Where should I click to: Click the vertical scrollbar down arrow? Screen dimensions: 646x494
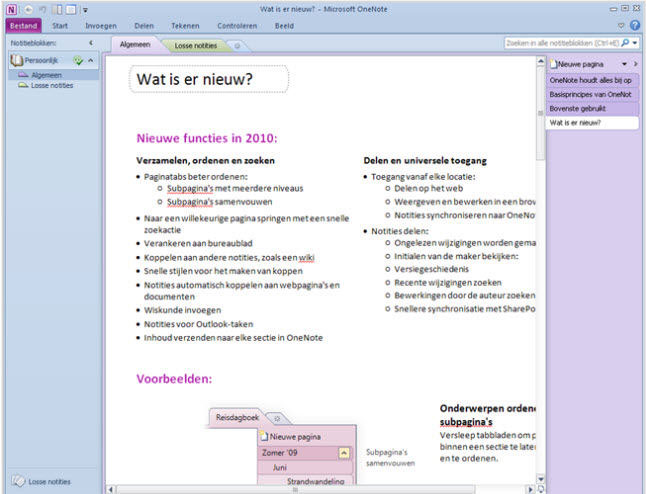541,479
